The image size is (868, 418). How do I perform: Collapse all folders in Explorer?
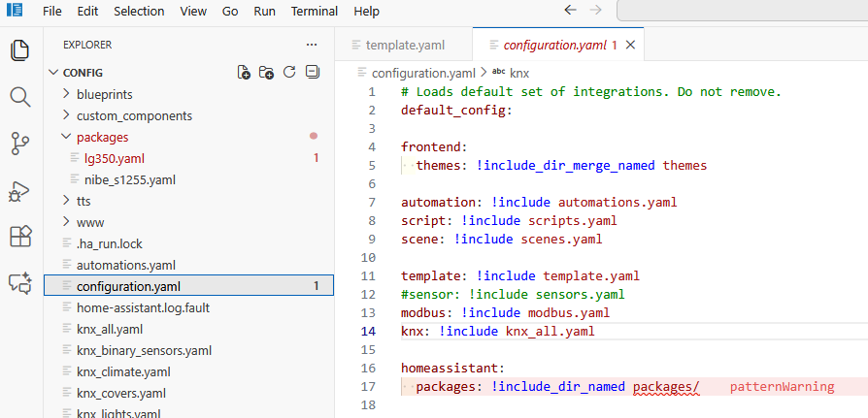[x=311, y=73]
